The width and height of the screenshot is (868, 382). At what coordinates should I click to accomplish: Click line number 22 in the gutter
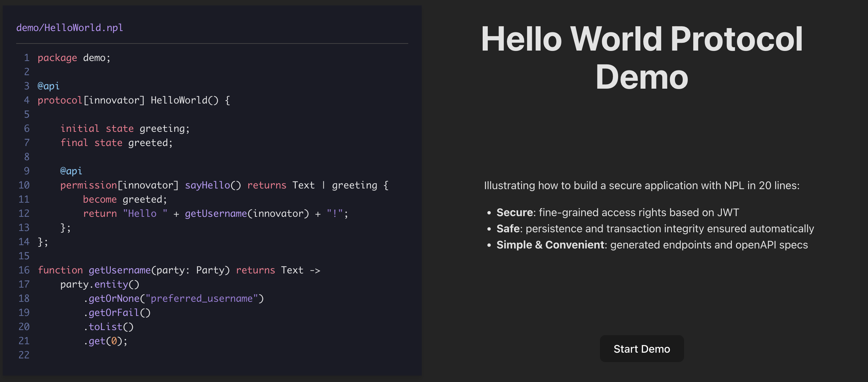tap(24, 355)
